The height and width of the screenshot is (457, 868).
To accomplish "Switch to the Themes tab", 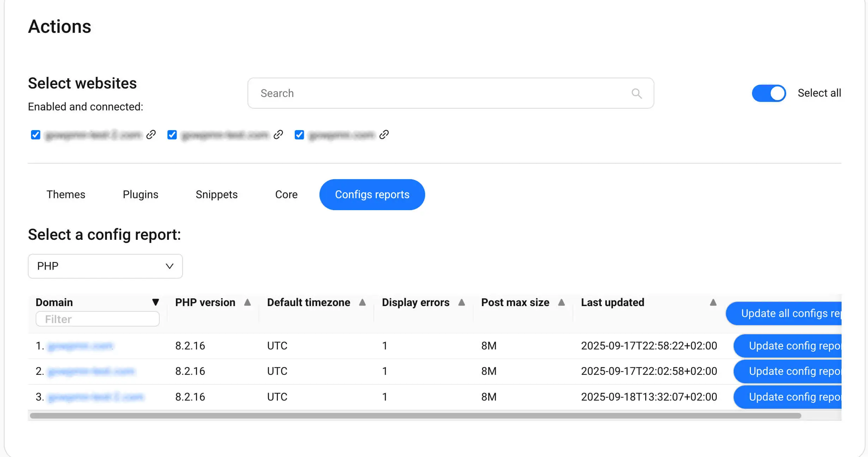I will point(66,194).
